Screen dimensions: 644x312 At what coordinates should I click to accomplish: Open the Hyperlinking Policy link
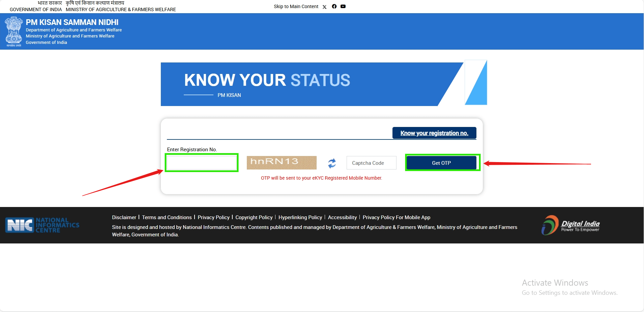coord(300,217)
